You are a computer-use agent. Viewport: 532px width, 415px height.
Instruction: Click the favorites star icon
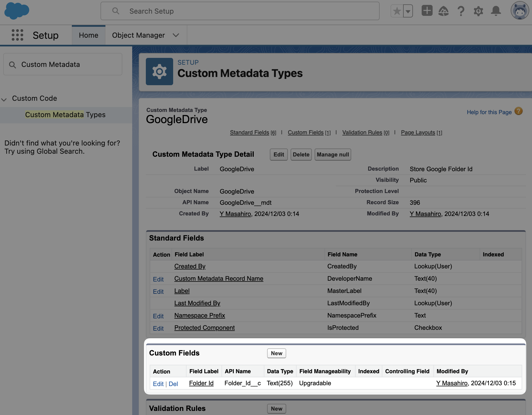(397, 11)
